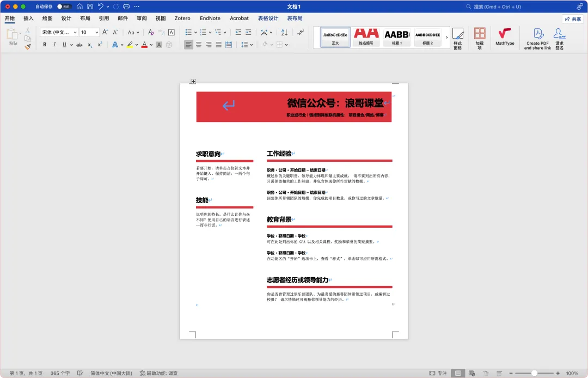
Task: Click the language indicator 简体中文(中国大陆)
Action: tap(111, 373)
